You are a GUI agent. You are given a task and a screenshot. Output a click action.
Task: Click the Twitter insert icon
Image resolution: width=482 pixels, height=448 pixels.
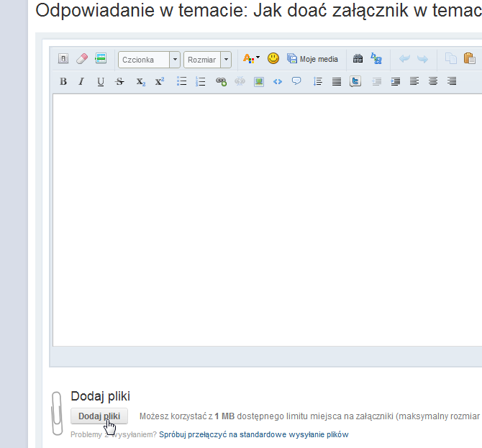355,81
